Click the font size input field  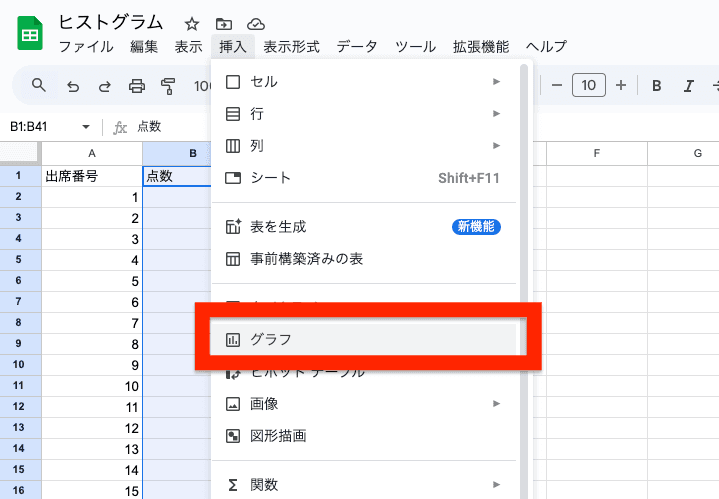coord(588,85)
